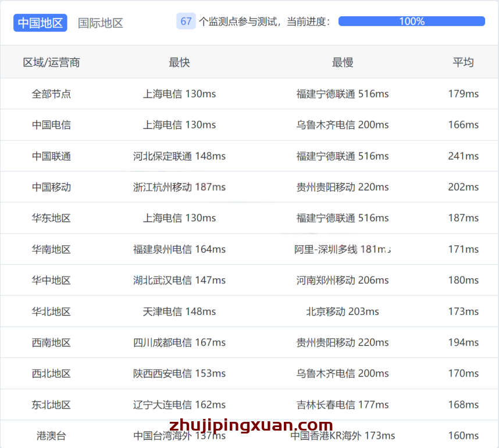Click 上海电信 130ms in 华东地区 row

179,218
